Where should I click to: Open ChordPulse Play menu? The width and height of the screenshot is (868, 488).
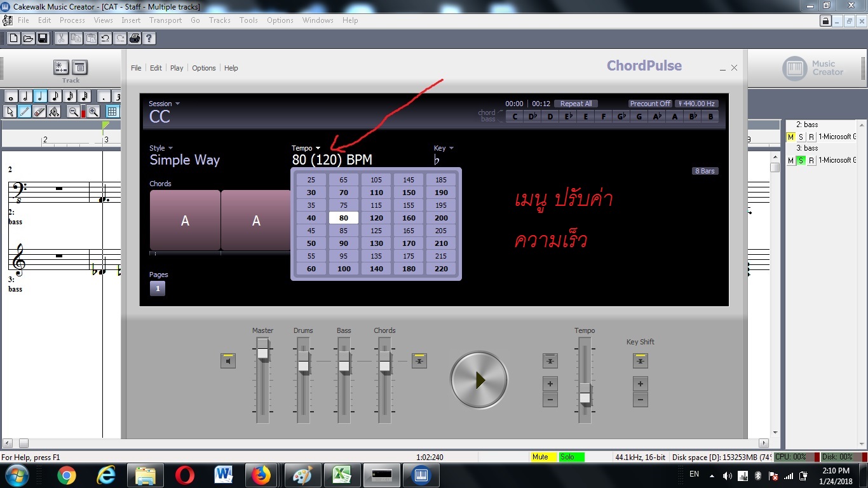[x=177, y=68]
